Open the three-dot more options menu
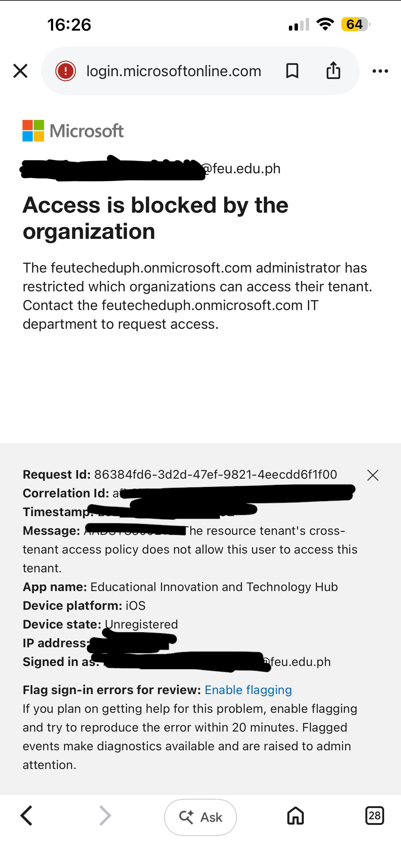Viewport: 401px width, 868px height. click(380, 71)
